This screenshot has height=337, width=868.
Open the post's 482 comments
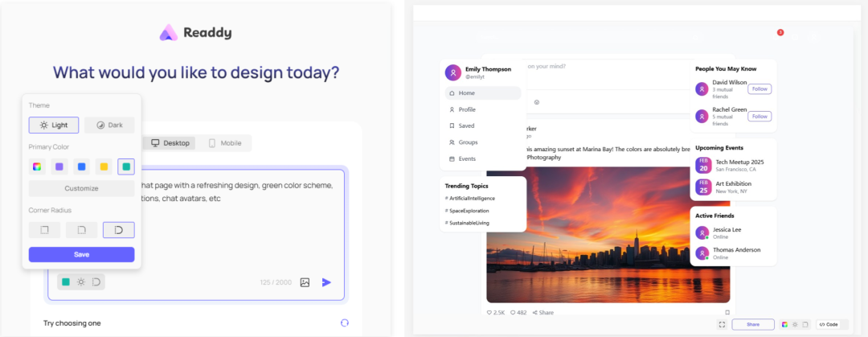click(x=518, y=313)
